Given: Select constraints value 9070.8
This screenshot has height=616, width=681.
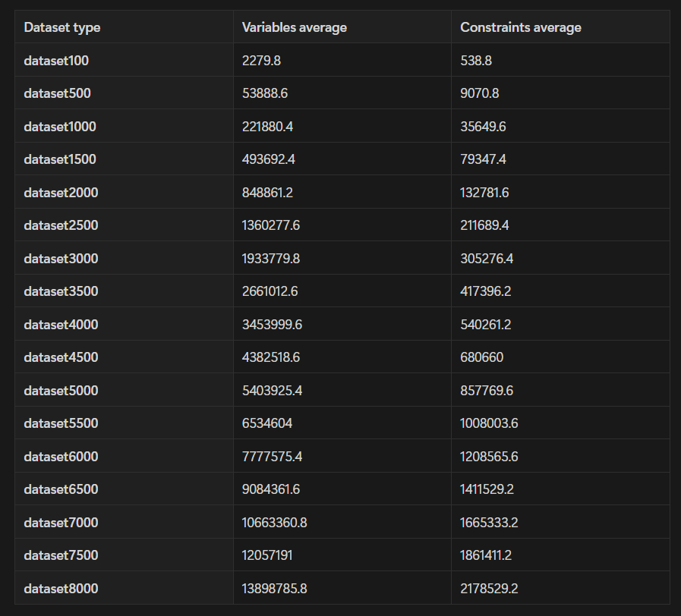Looking at the screenshot, I should [480, 93].
